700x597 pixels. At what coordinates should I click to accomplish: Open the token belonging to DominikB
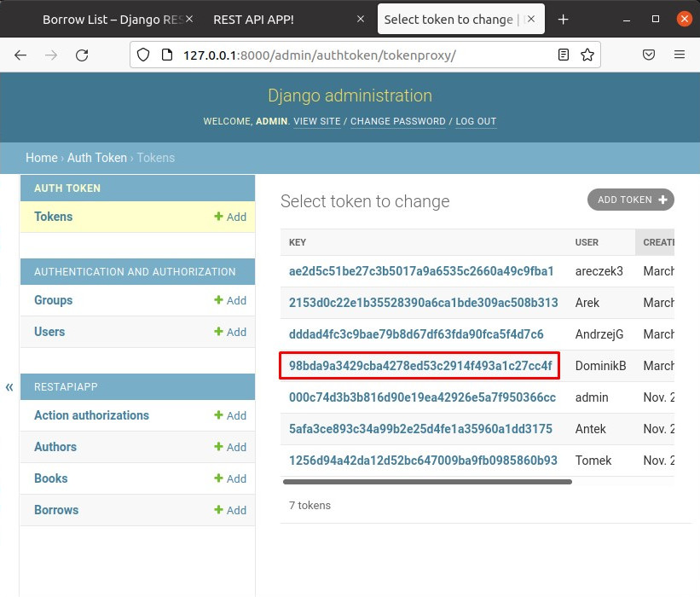419,366
